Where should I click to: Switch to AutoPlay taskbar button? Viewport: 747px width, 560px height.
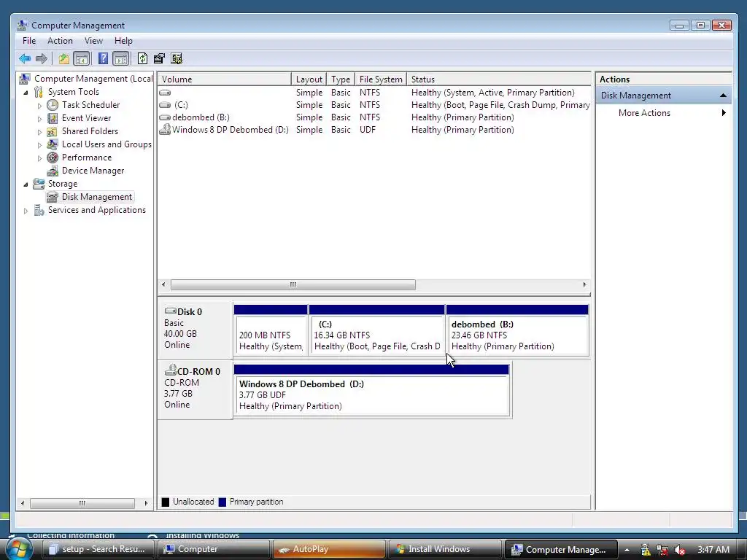329,549
